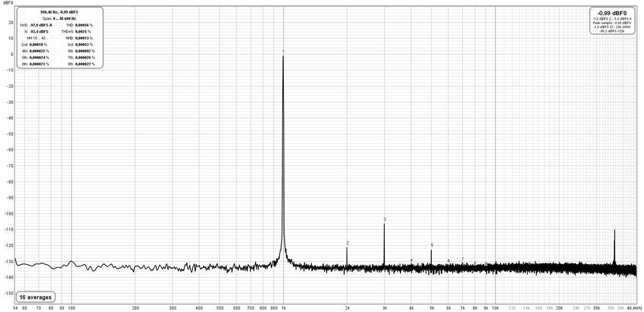
Task: Select the HHD value '0,00013 %'
Action: pyautogui.click(x=84, y=38)
